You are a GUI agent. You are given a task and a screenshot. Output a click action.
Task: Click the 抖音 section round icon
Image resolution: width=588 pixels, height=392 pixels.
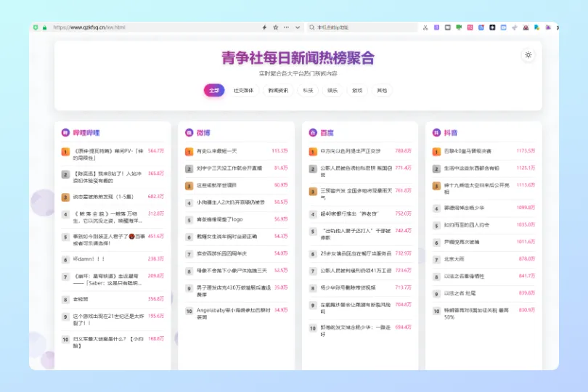point(436,132)
